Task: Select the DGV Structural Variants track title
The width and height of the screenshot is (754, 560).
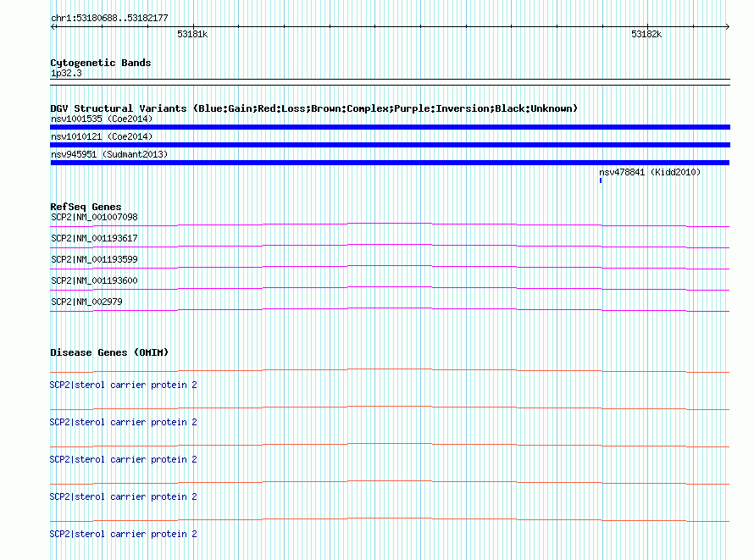Action: click(x=313, y=108)
